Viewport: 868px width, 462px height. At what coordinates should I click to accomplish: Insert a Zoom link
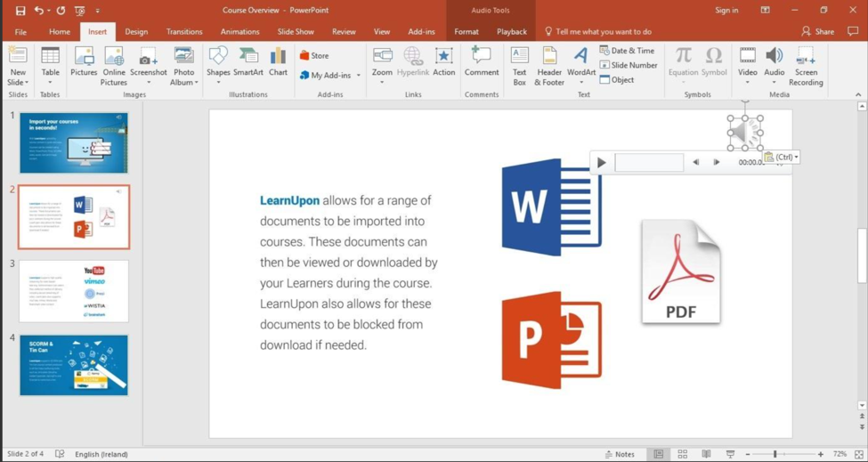coord(382,67)
